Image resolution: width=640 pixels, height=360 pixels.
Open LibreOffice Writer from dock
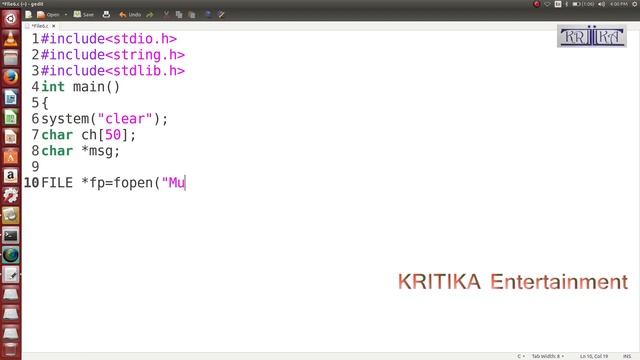(x=11, y=97)
